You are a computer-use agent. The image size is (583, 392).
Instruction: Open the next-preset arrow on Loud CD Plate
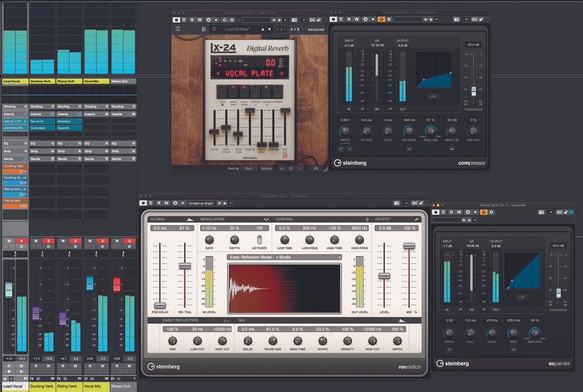pos(269,30)
